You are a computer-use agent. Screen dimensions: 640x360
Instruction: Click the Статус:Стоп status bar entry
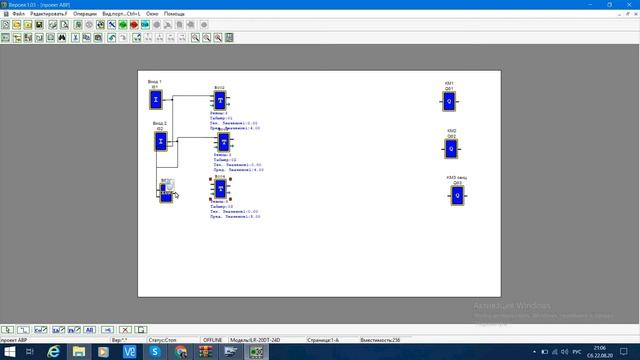(162, 340)
